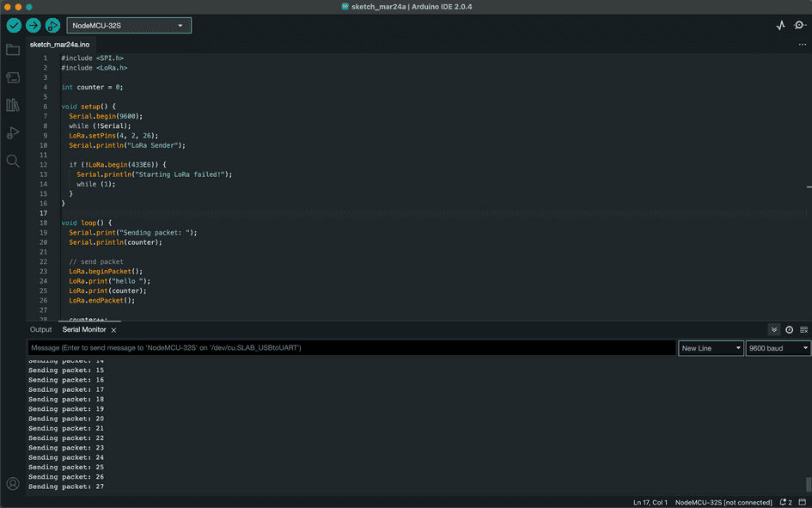The image size is (812, 508).
Task: Open the editor tab three-dots menu
Action: click(803, 45)
